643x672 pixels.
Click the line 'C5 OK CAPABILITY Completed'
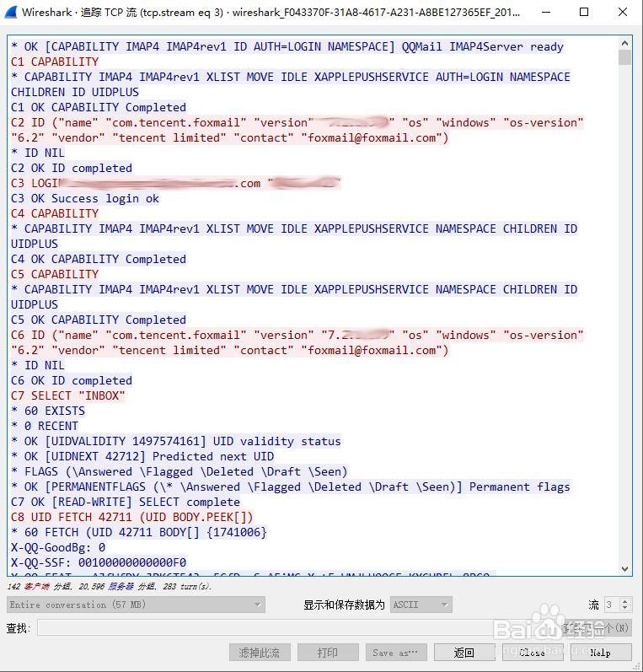(99, 320)
